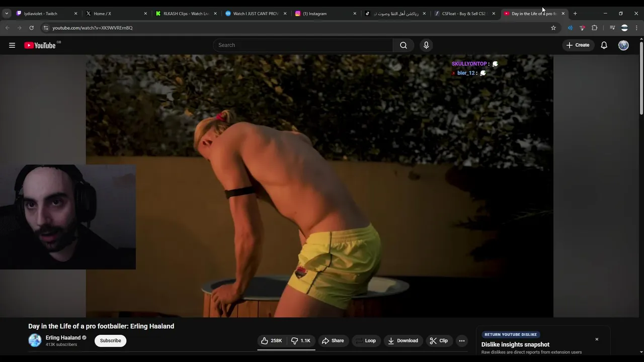
Task: Open the Erling Haaland channel name link
Action: pyautogui.click(x=63, y=338)
